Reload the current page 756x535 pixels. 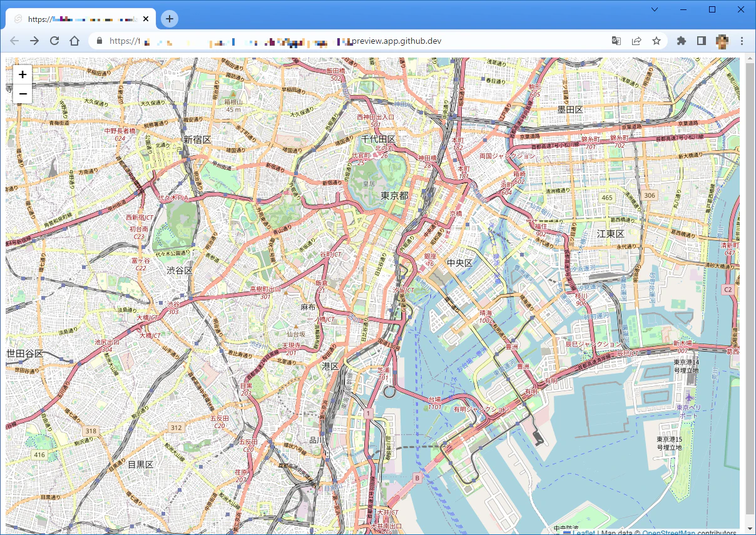54,41
